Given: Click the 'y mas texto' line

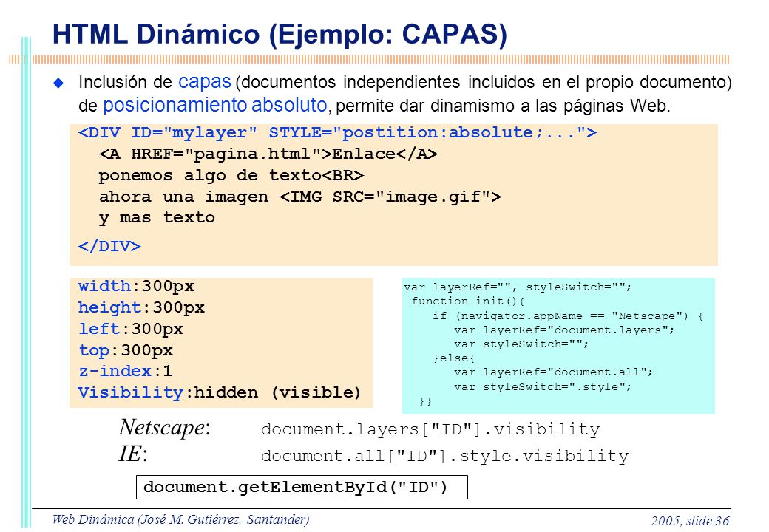Looking at the screenshot, I should [157, 218].
